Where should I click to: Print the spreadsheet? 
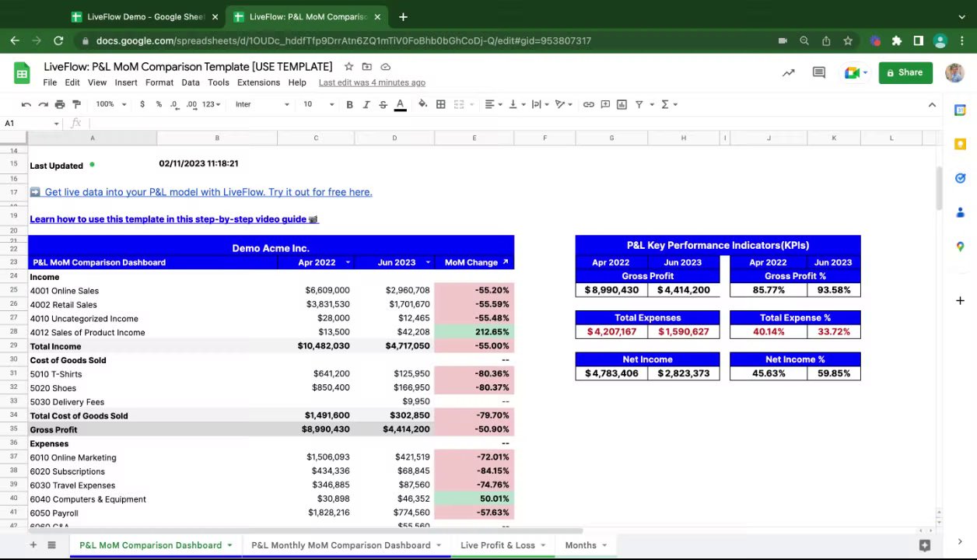(x=60, y=104)
